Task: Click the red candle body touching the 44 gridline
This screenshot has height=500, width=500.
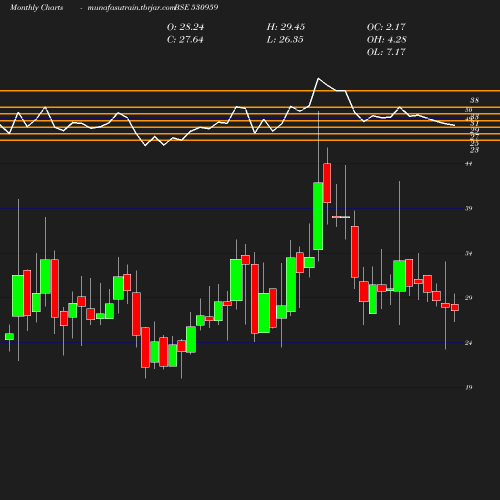Action: click(x=327, y=183)
